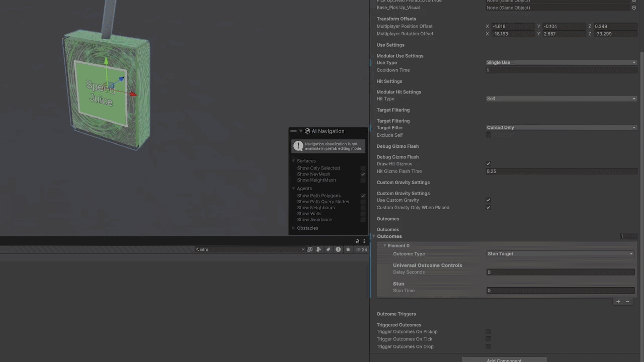The height and width of the screenshot is (362, 644).
Task: Enable Show Avoidance checkbox
Action: 363,220
